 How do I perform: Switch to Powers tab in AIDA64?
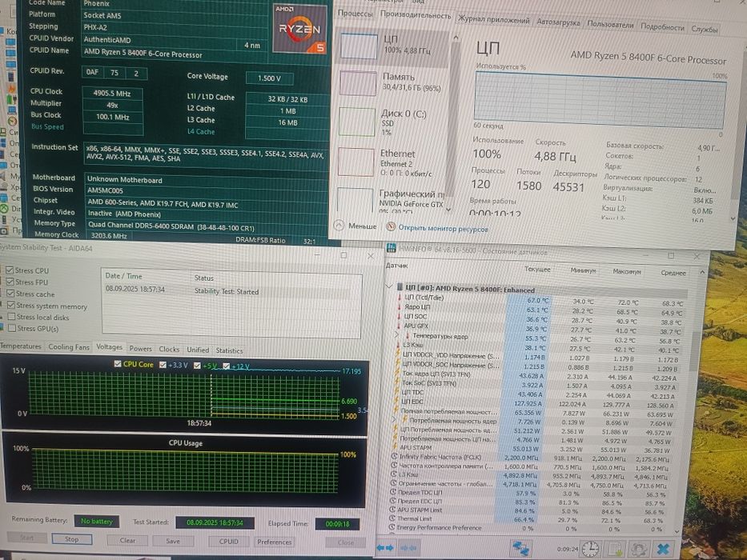pyautogui.click(x=141, y=349)
